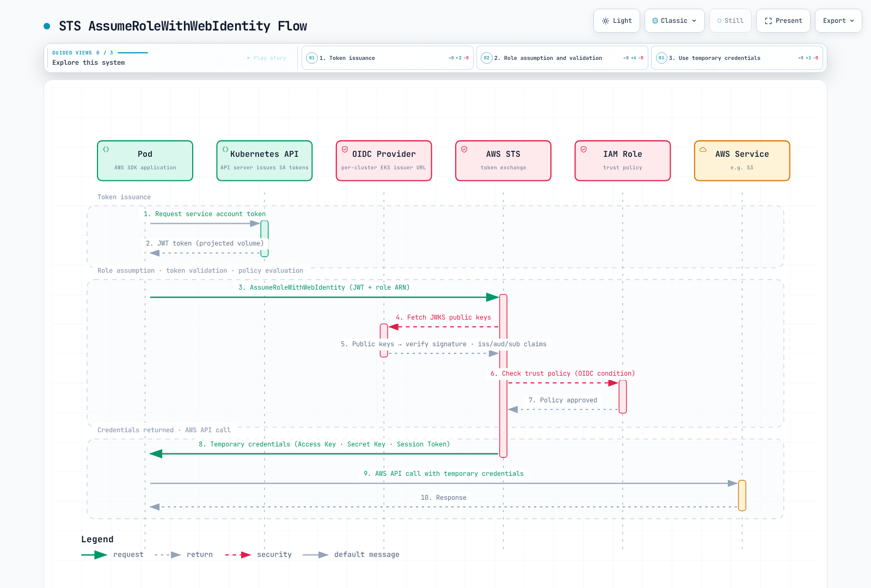871x588 pixels.
Task: Select guided view 3. Use temporary credentials
Action: pos(737,58)
